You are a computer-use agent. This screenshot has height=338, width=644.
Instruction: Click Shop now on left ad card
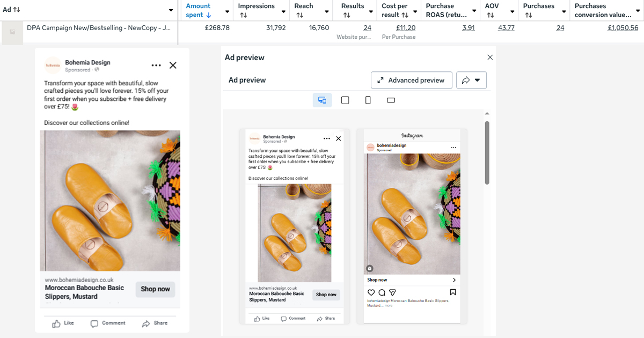coord(155,289)
